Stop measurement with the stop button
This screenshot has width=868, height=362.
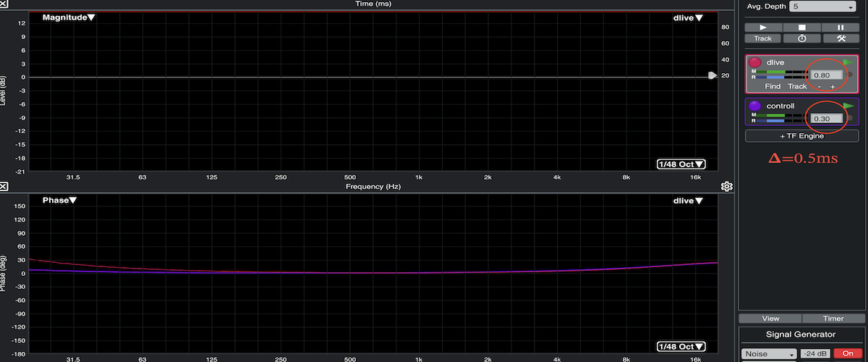click(802, 27)
